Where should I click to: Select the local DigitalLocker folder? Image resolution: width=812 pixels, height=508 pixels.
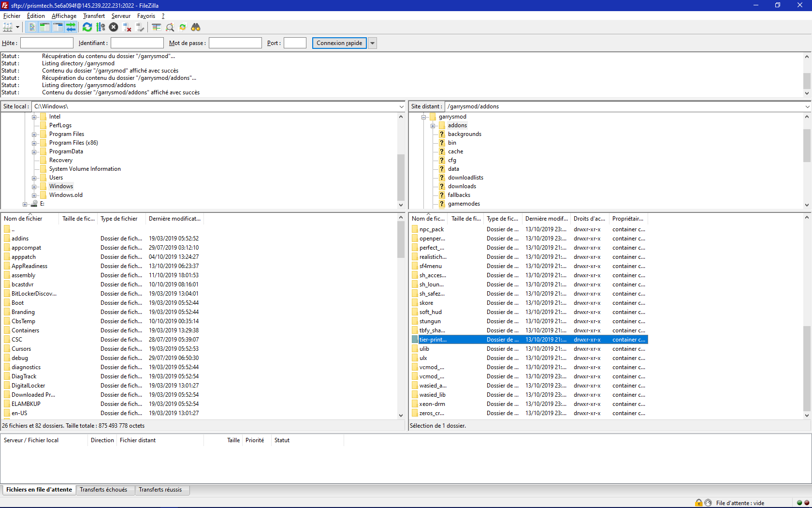pyautogui.click(x=102, y=386)
